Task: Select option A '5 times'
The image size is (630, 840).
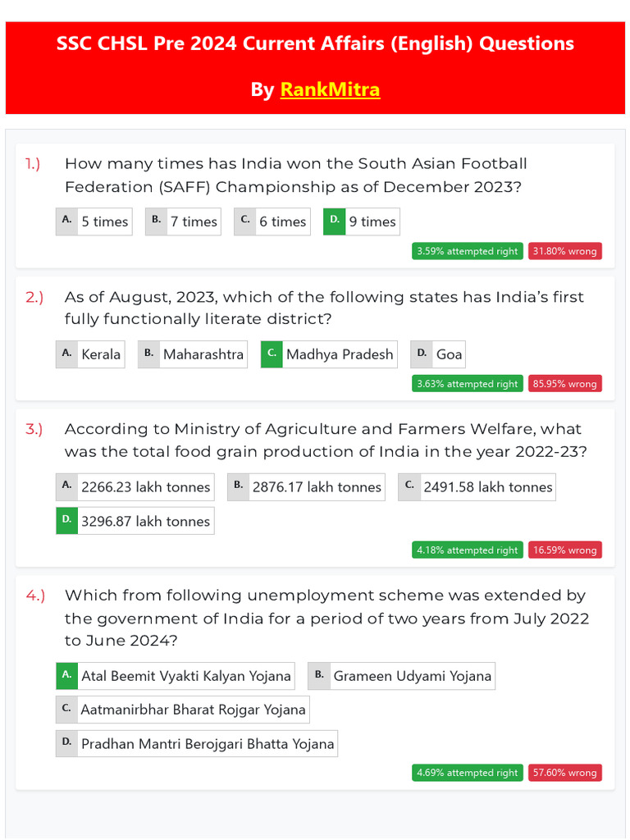Action: point(94,221)
